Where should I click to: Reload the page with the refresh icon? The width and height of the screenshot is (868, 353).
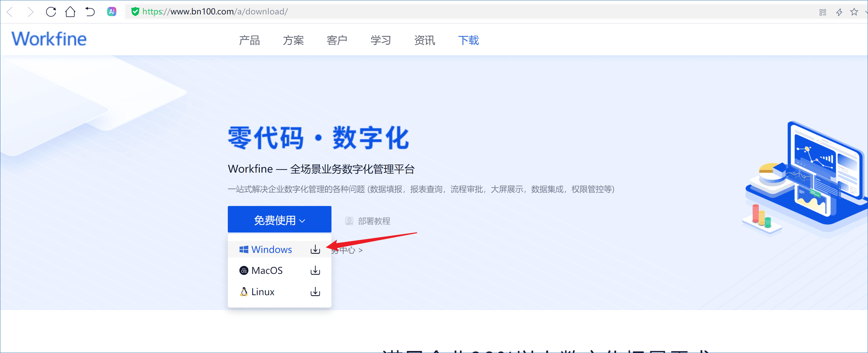[x=51, y=12]
